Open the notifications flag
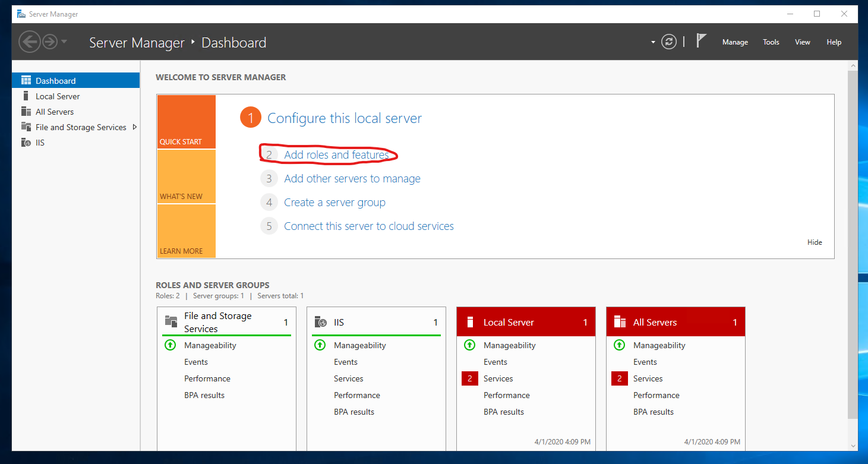The image size is (868, 464). pos(702,41)
